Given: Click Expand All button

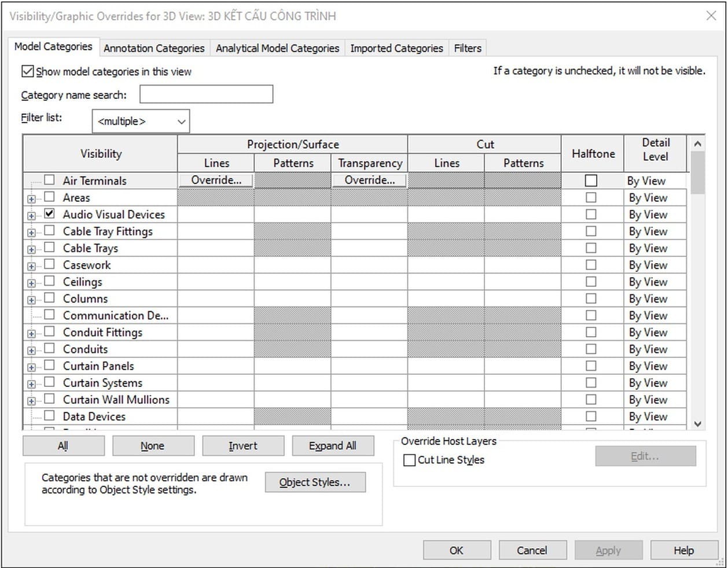Looking at the screenshot, I should (x=333, y=446).
